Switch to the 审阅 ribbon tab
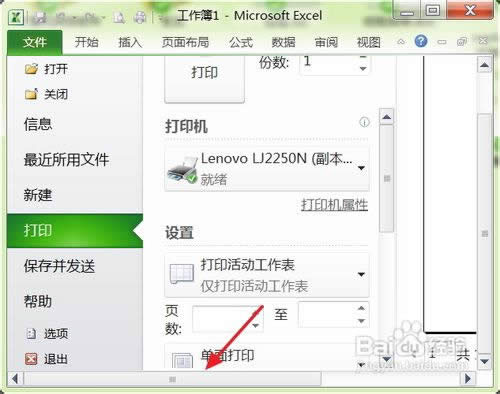 326,42
